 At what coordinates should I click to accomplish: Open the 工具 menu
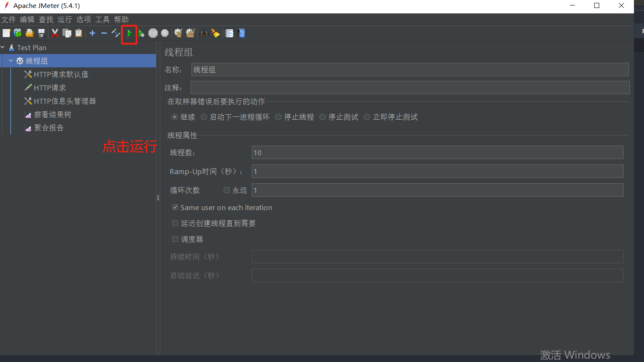(102, 20)
